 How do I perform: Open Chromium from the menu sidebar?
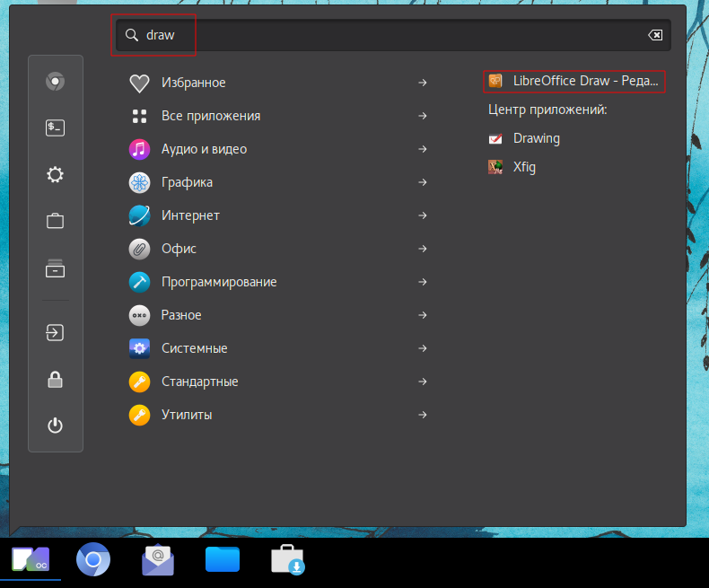(x=55, y=82)
